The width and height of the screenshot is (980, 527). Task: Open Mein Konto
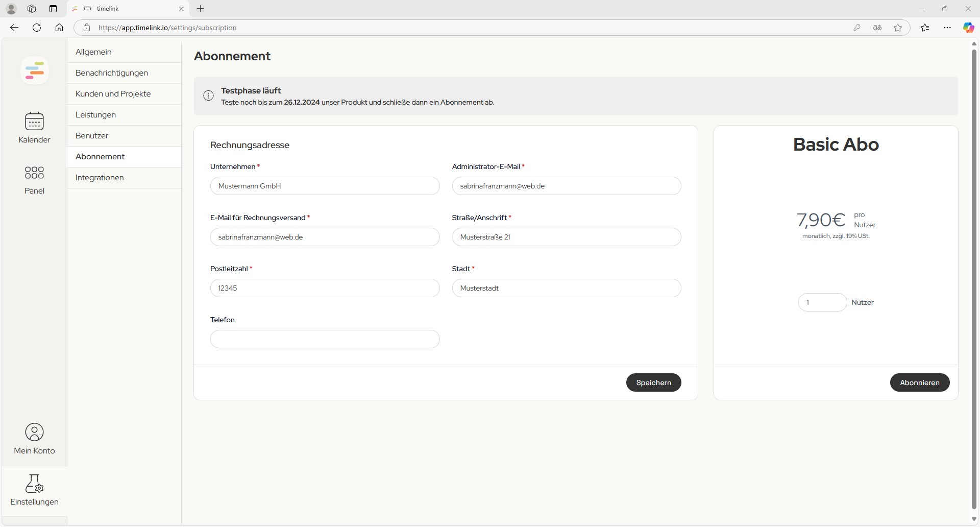[x=34, y=439]
